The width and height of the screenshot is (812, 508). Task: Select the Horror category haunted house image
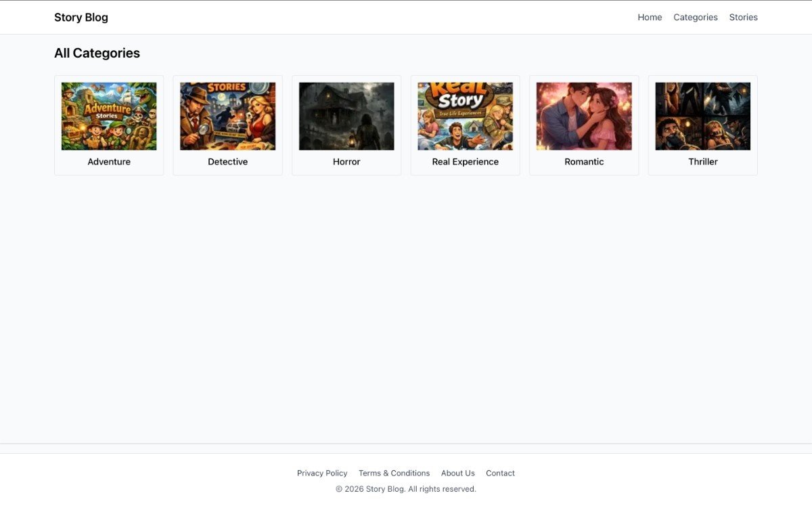pos(346,117)
